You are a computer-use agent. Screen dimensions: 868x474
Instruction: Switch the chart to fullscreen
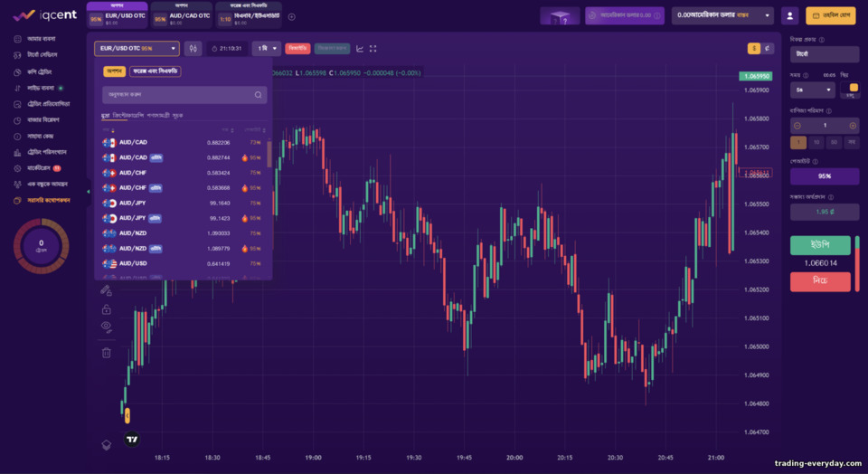tap(373, 49)
